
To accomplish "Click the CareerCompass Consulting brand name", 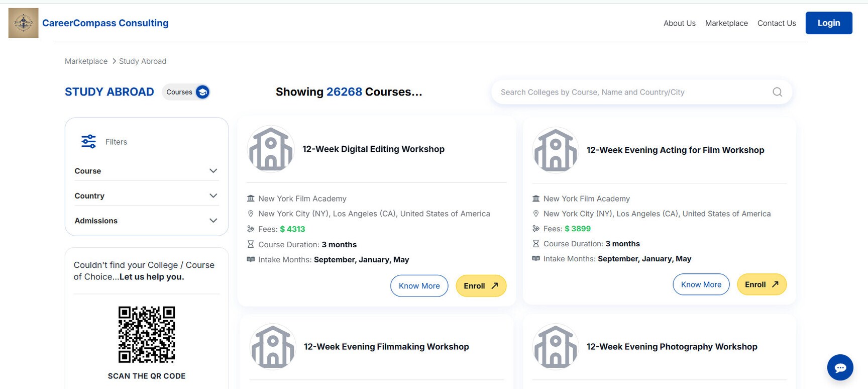I will [x=105, y=23].
